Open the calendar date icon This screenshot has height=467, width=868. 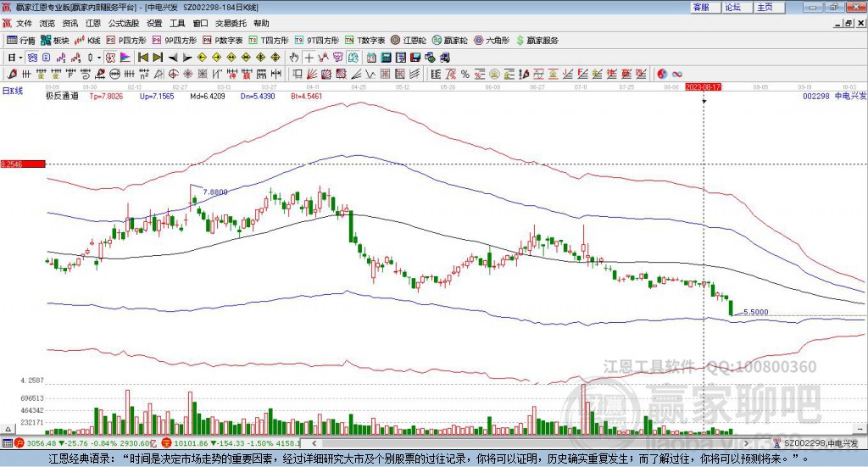(371, 58)
